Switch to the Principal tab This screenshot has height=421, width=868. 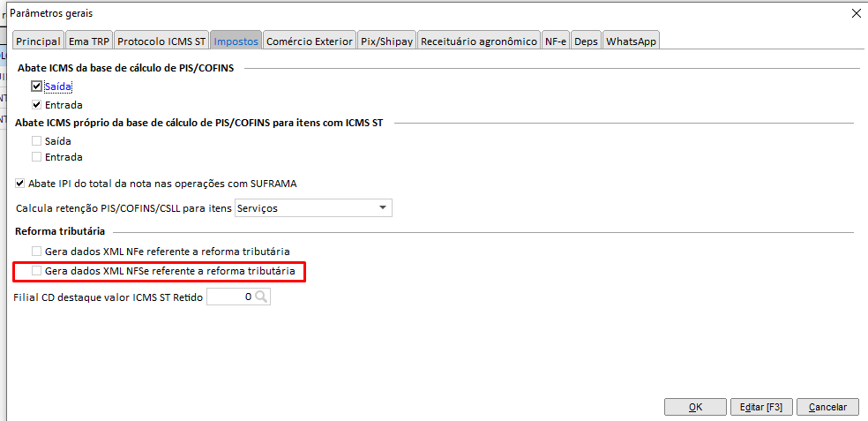(x=37, y=41)
